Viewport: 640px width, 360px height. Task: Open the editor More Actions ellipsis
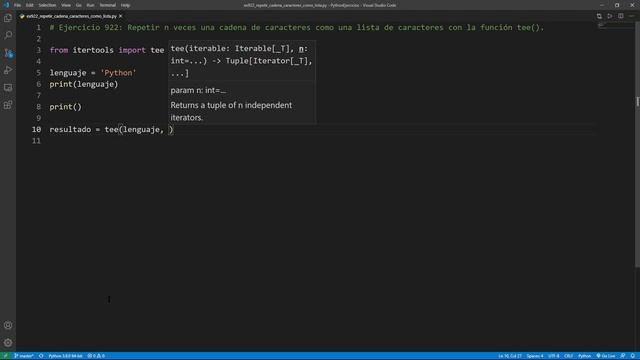631,16
